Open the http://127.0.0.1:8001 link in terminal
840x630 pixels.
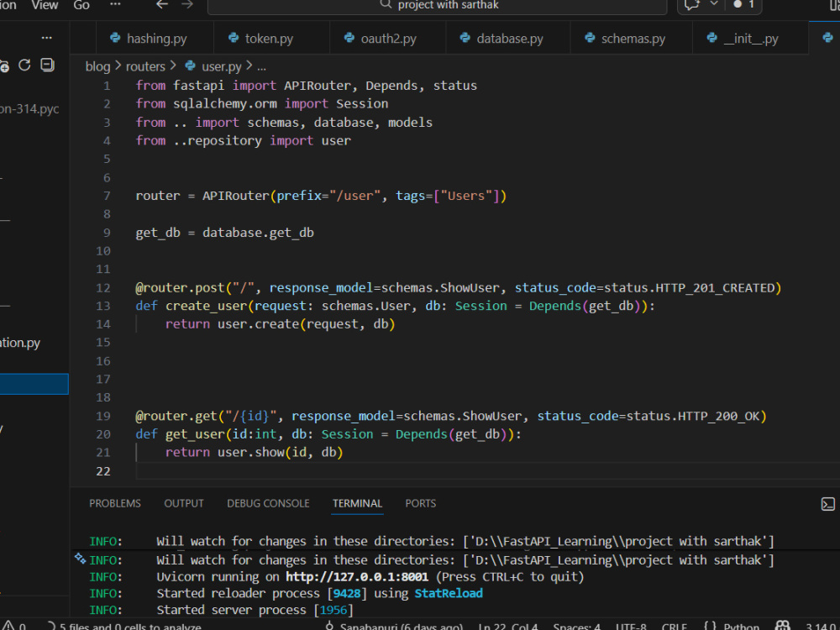(x=357, y=577)
